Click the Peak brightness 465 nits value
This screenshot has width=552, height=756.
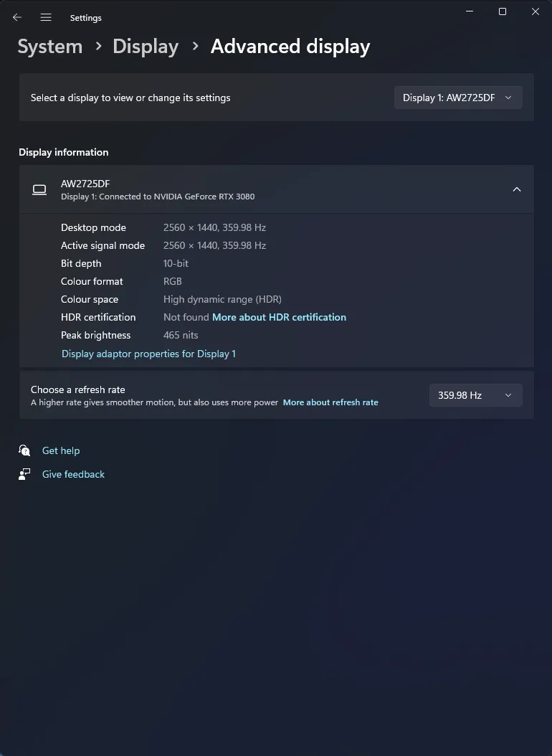coord(181,335)
